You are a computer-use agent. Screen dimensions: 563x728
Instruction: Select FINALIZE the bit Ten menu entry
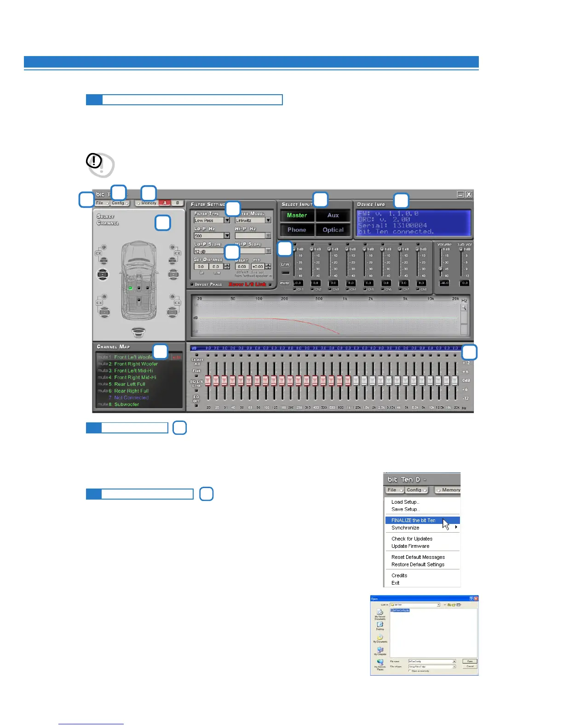[422, 520]
